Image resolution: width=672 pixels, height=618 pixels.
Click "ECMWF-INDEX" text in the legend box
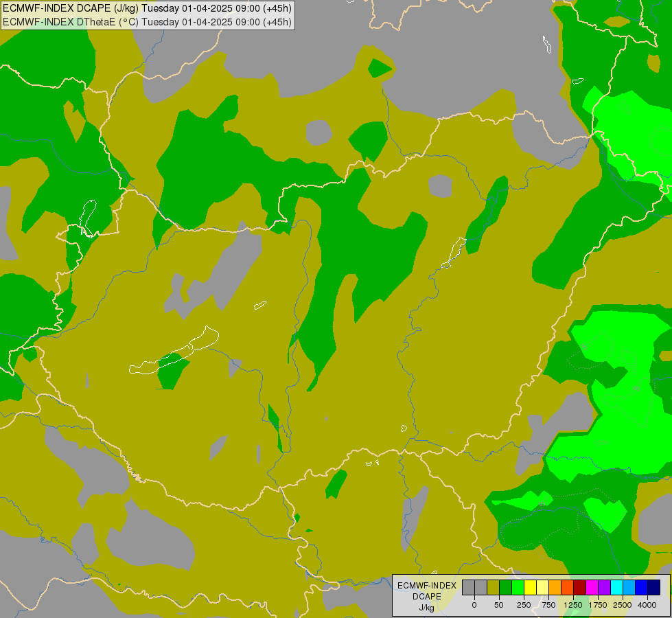pyautogui.click(x=427, y=586)
